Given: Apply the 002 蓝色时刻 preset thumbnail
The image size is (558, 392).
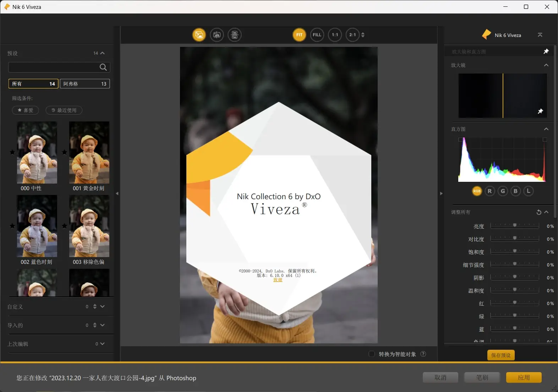Looking at the screenshot, I should (37, 226).
